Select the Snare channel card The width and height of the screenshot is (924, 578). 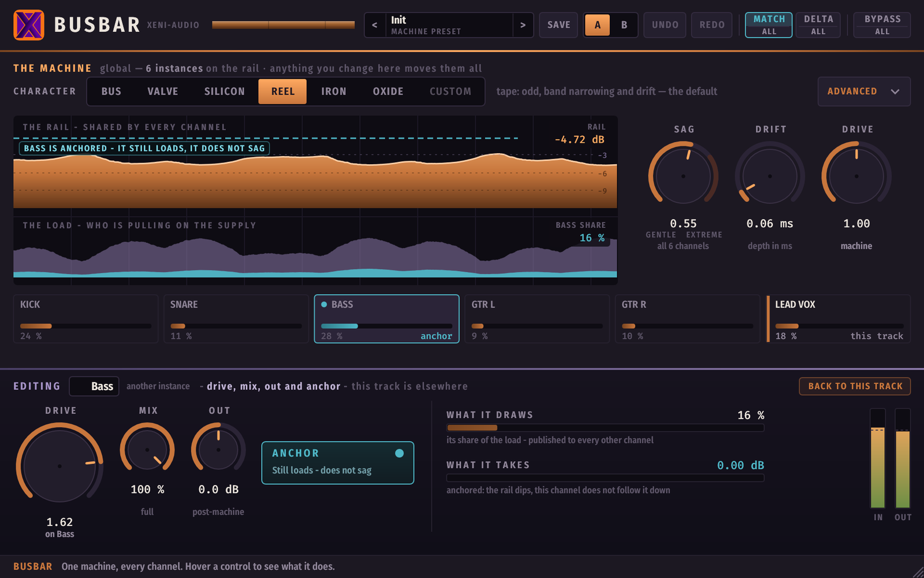coord(236,319)
